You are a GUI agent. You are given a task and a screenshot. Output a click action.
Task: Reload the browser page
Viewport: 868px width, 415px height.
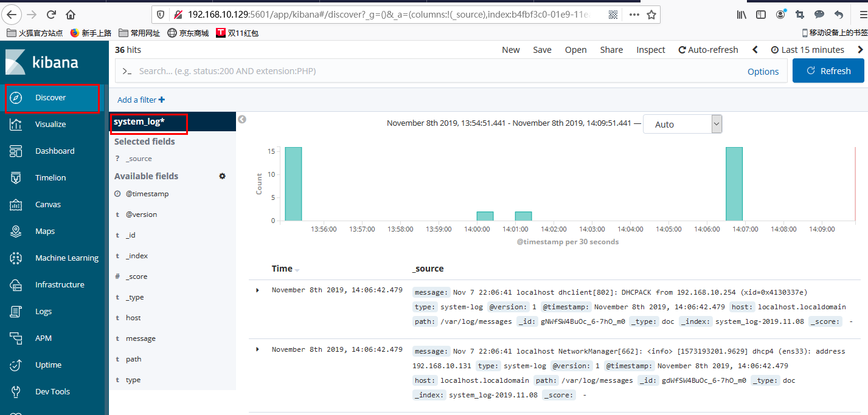pos(52,15)
